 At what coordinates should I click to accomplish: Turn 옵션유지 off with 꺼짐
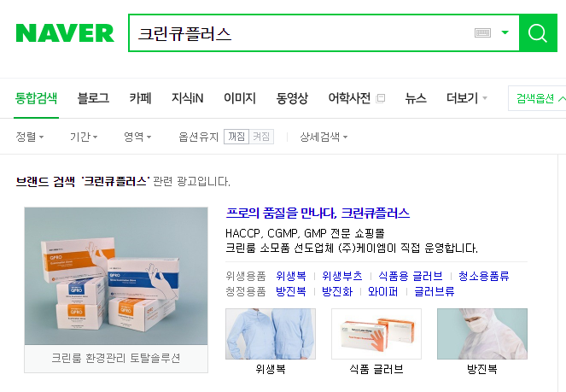click(x=236, y=137)
